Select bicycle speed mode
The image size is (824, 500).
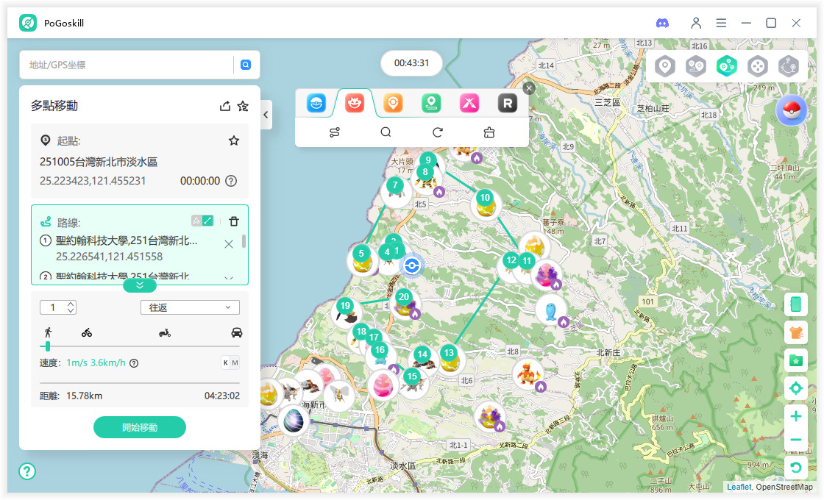point(87,332)
